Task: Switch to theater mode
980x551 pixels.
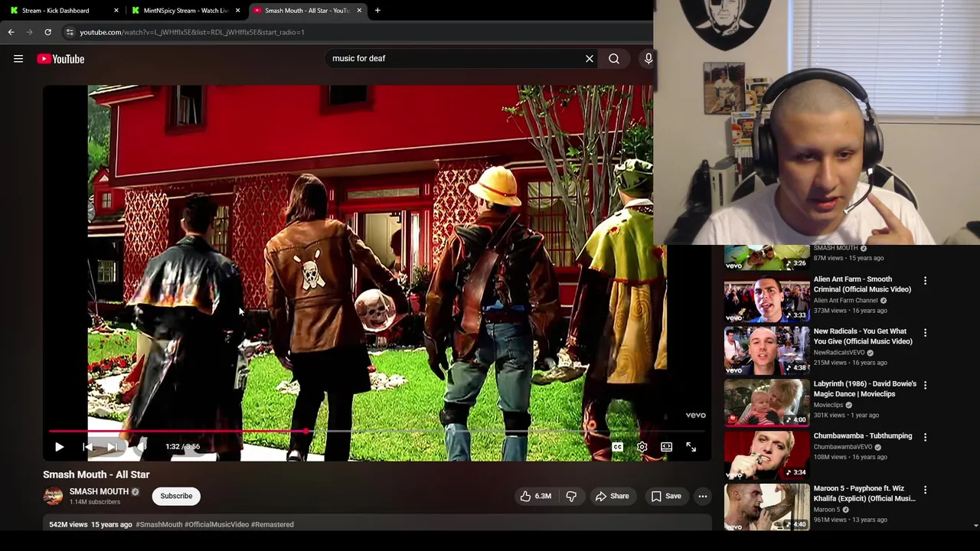Action: pyautogui.click(x=667, y=447)
